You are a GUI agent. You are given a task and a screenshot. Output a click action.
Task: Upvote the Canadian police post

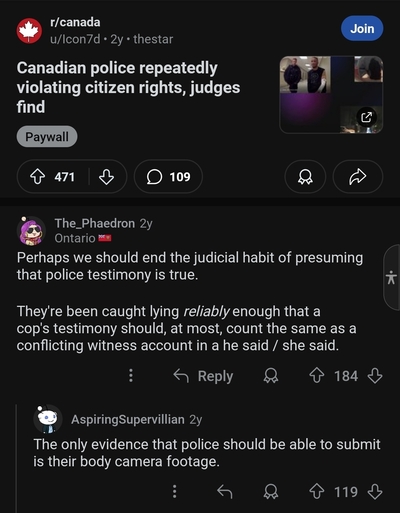(38, 177)
